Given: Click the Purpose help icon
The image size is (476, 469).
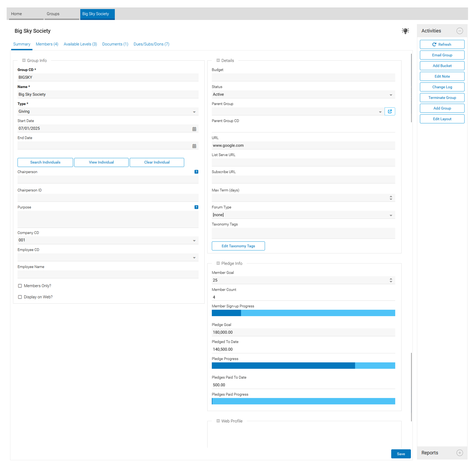Looking at the screenshot, I should [x=196, y=207].
